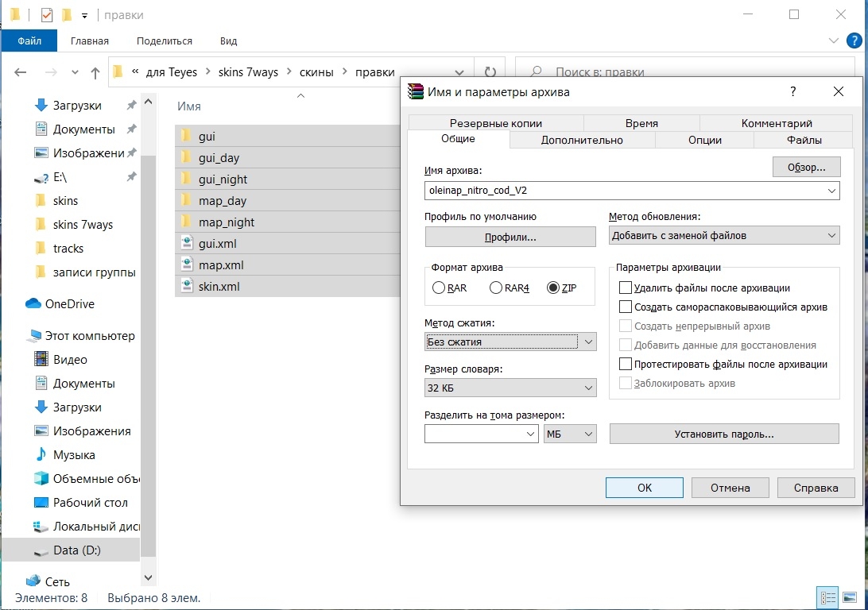Tick create self-extracting archive checkbox

point(626,307)
